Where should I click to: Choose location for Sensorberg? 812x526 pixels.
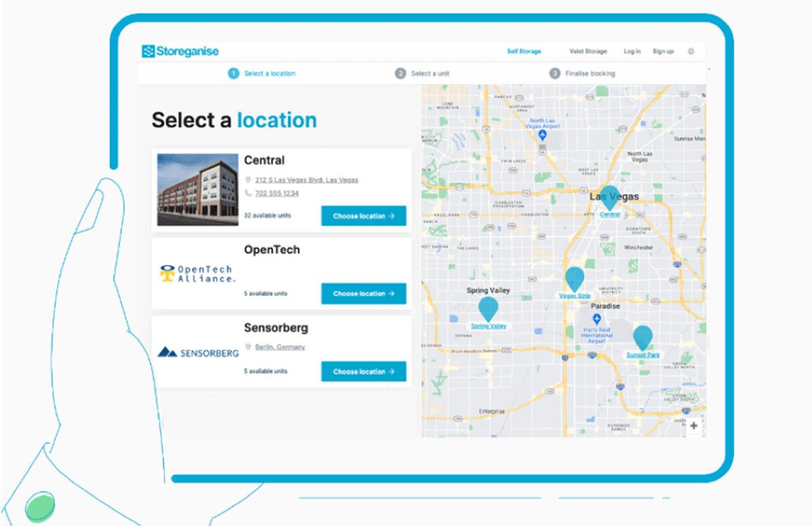coord(364,371)
